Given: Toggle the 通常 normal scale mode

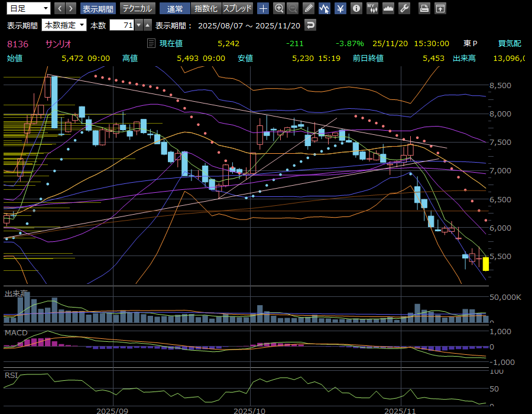Looking at the screenshot, I should [175, 8].
